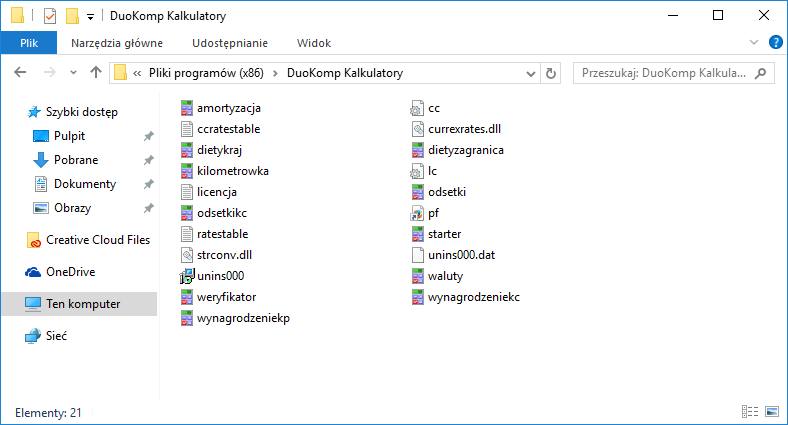The width and height of the screenshot is (788, 425).
Task: Select the odsetkikc application icon
Action: [x=187, y=214]
